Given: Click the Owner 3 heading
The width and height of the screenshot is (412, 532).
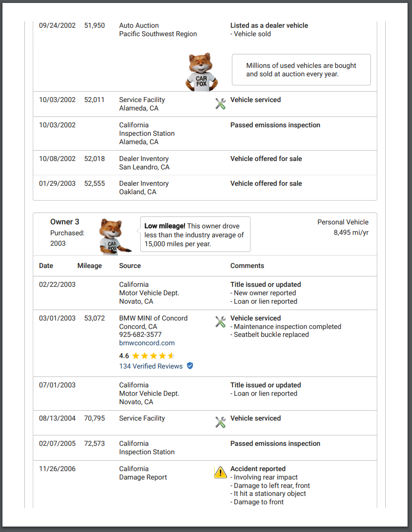Looking at the screenshot, I should [64, 222].
